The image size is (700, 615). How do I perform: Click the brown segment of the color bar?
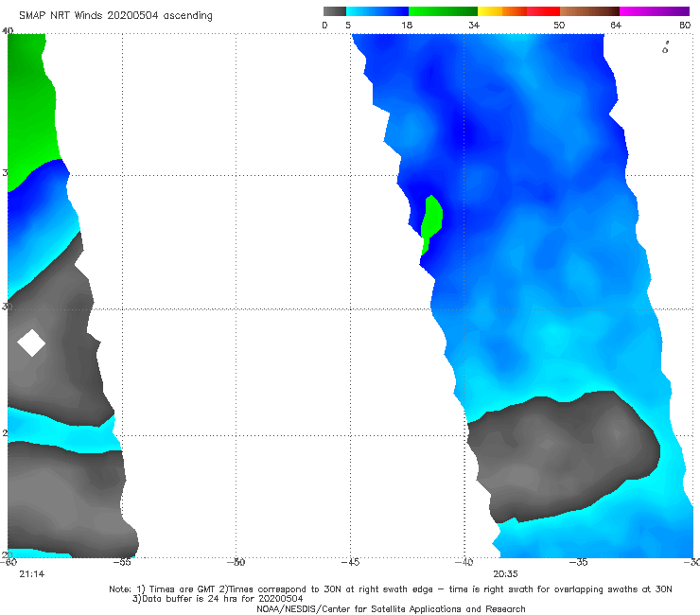589,11
